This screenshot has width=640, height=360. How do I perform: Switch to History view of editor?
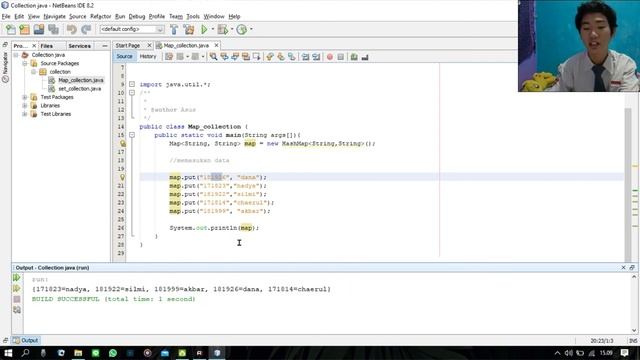pyautogui.click(x=148, y=56)
